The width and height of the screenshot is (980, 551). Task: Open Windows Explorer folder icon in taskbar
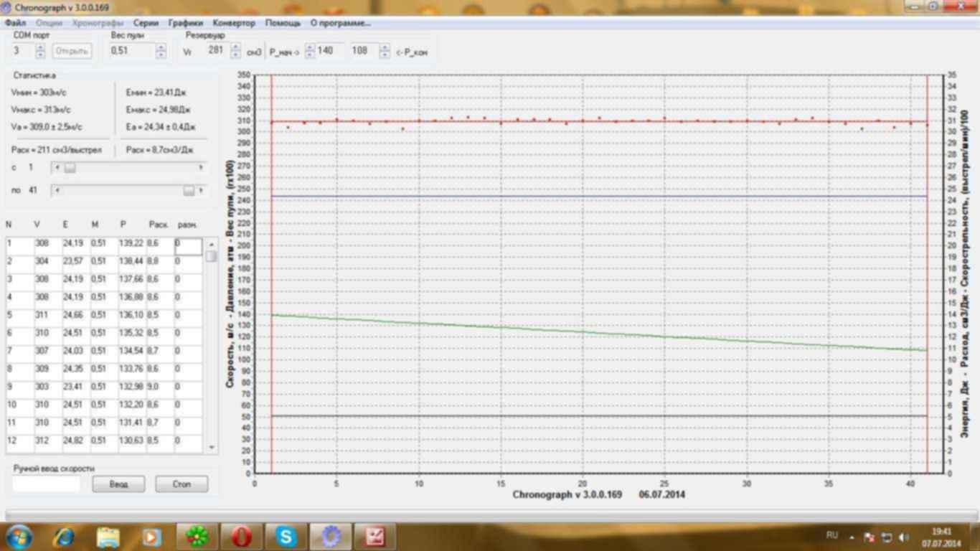pos(108,536)
